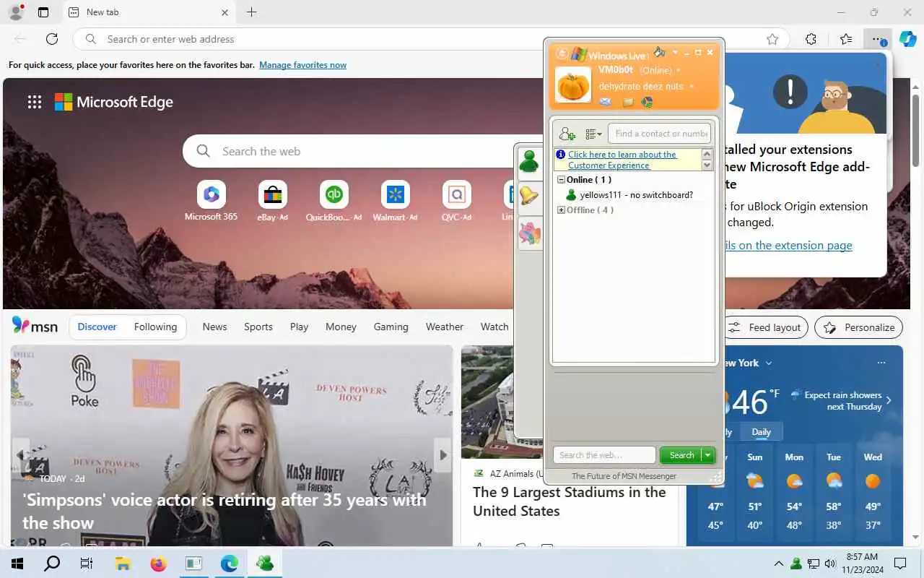
Task: Click the pink butterfly tab in Messenger side tabs
Action: (529, 234)
